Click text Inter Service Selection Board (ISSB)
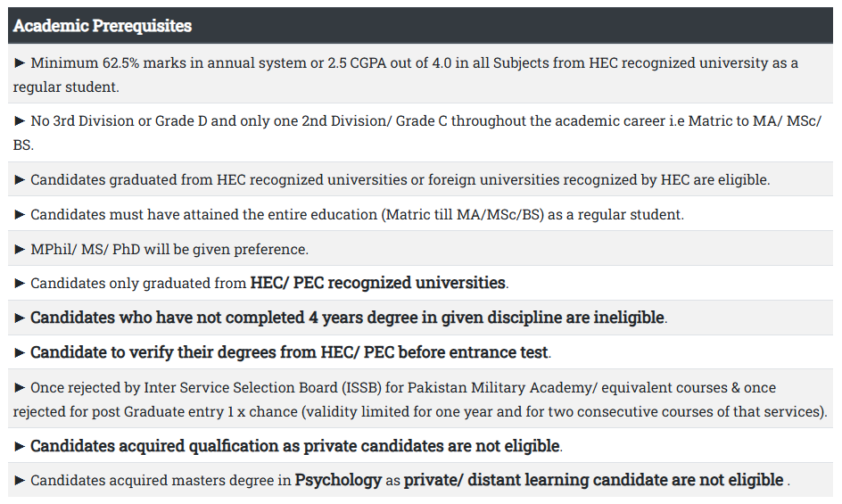 [x=241, y=388]
